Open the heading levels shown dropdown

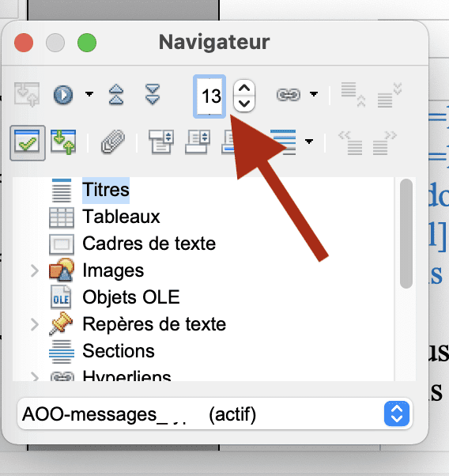tap(309, 142)
